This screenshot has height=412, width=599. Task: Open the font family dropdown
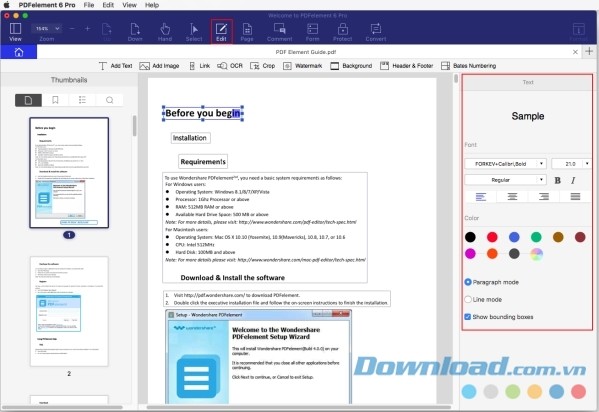[505, 164]
